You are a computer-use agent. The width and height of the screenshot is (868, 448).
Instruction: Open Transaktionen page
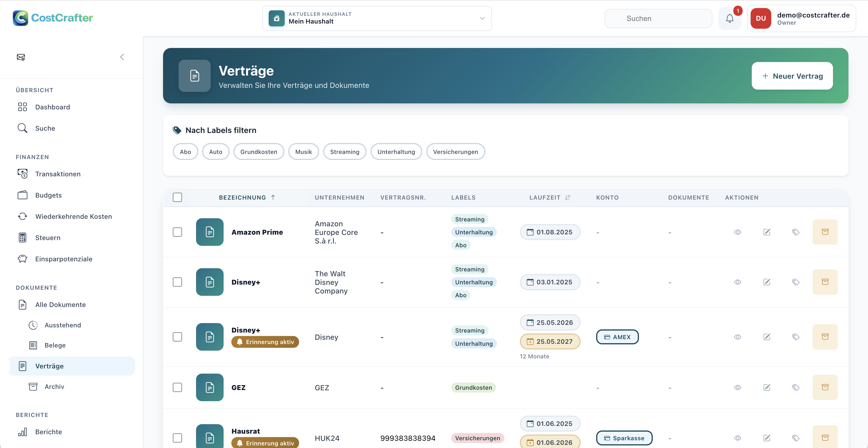pyautogui.click(x=72, y=174)
